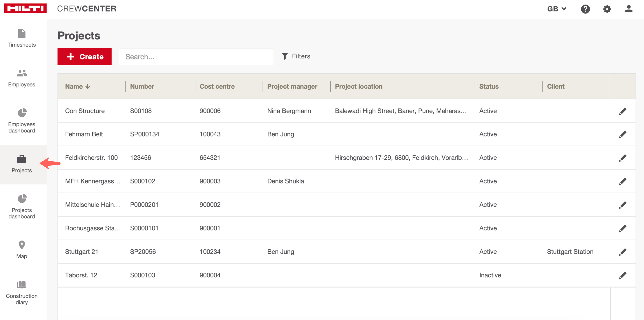Open the Construction diary
This screenshot has width=644, height=320.
tap(22, 292)
